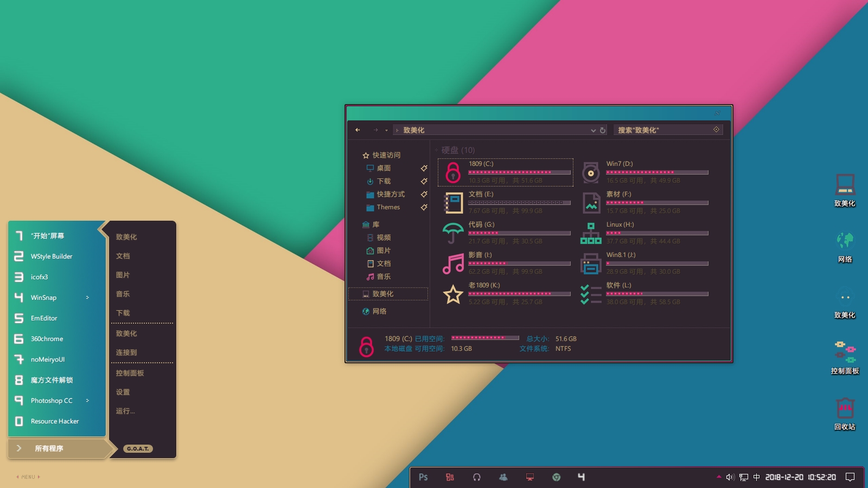Expand the address bar history chevron
Image resolution: width=868 pixels, height=488 pixels.
pos(593,130)
